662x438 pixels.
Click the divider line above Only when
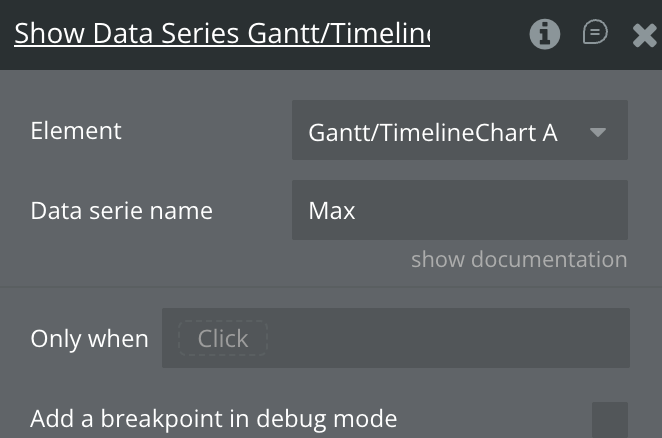(x=330, y=288)
